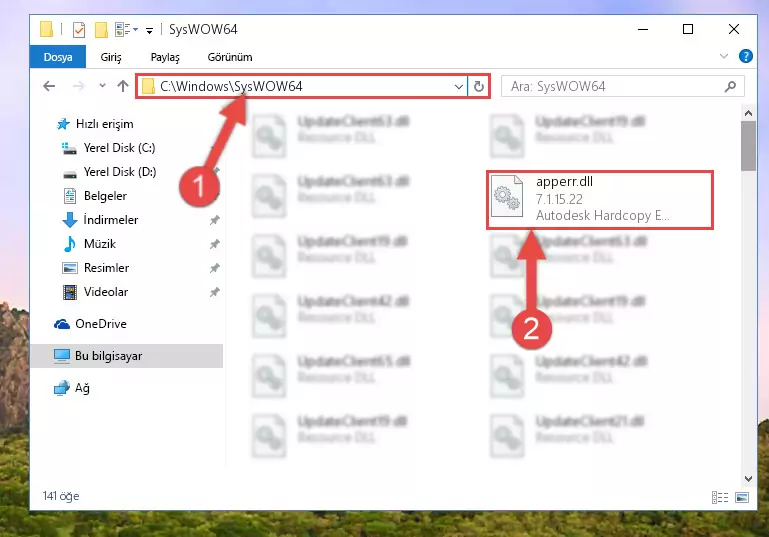Click the vertical scrollbar thumb
This screenshot has height=537, width=769.
click(748, 146)
